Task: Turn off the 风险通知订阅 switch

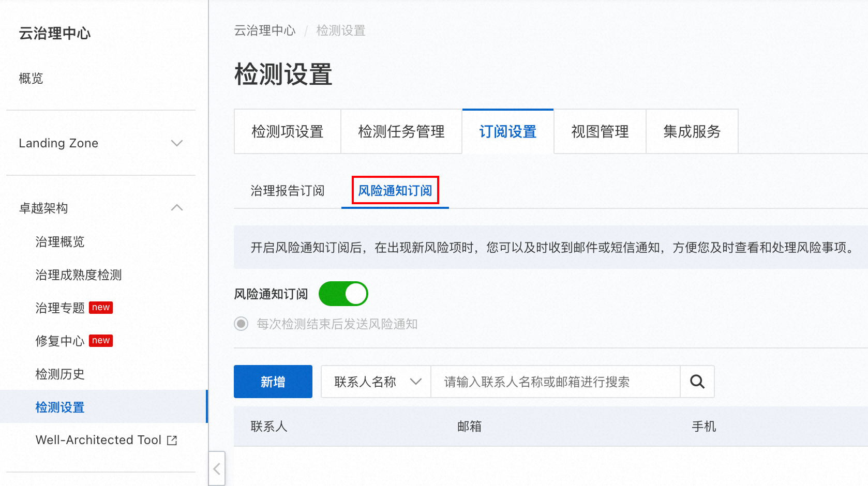Action: coord(343,294)
